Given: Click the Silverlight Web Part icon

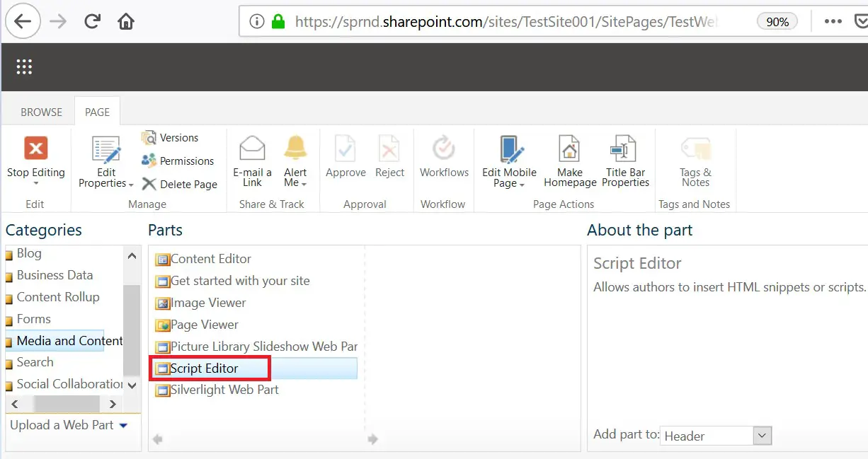Looking at the screenshot, I should pyautogui.click(x=163, y=390).
